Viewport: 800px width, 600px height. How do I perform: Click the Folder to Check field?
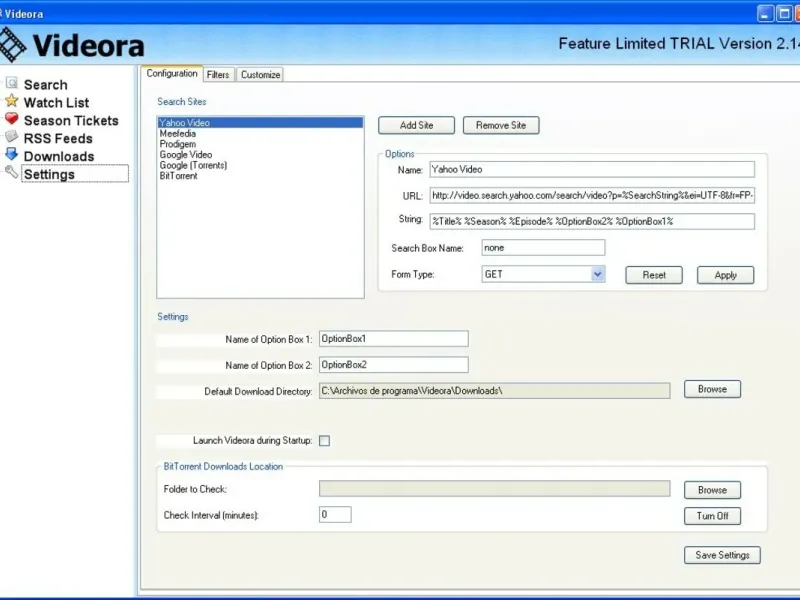click(494, 488)
